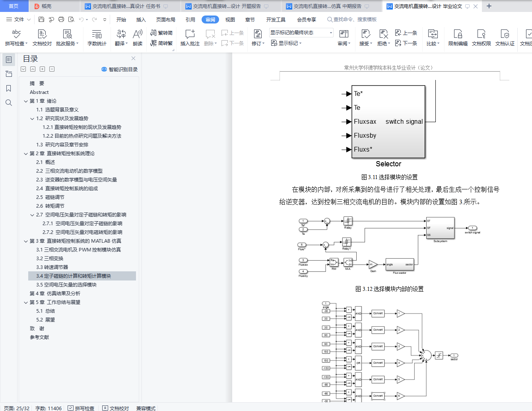Click the 目录 outline icon in left sidebar

point(9,60)
